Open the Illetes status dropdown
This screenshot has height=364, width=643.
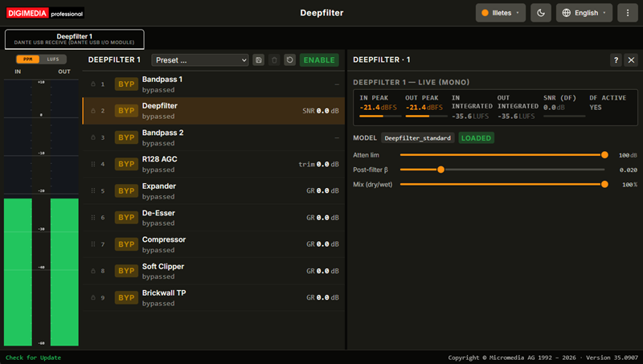pyautogui.click(x=500, y=13)
